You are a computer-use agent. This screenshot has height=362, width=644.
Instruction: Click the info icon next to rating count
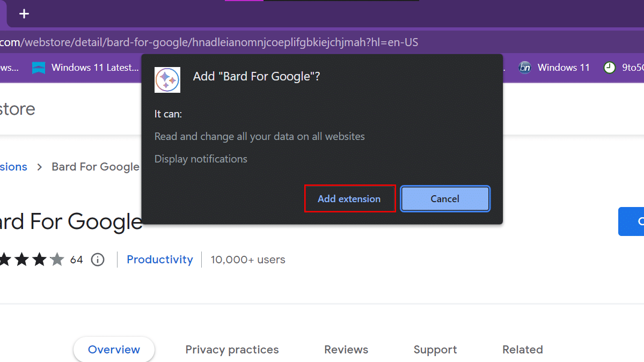coord(98,260)
